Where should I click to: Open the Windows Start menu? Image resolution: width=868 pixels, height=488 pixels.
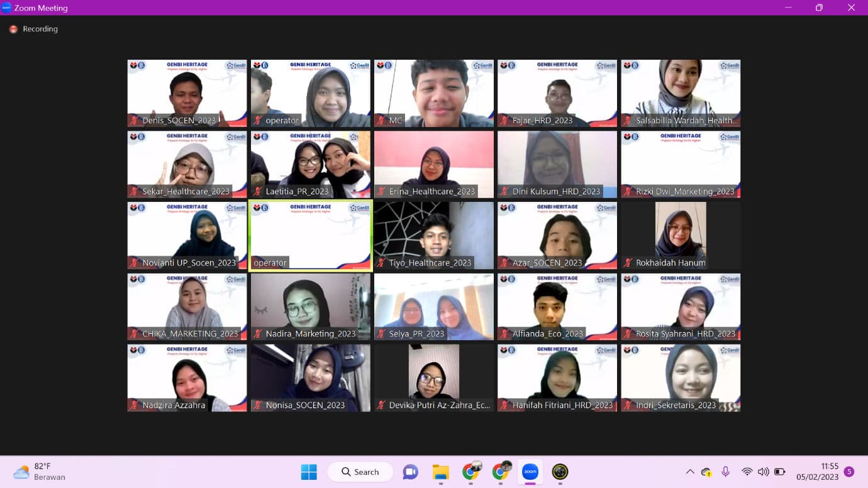pos(309,472)
